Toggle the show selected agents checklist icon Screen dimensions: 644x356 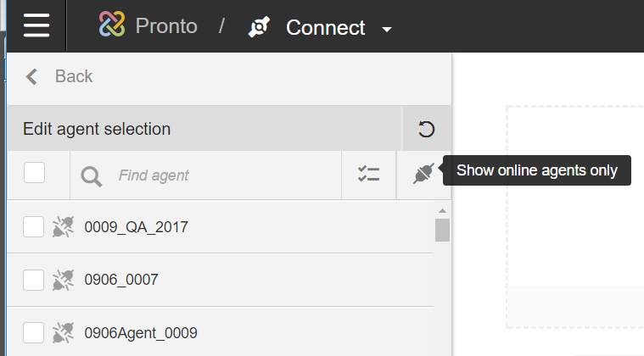[368, 175]
